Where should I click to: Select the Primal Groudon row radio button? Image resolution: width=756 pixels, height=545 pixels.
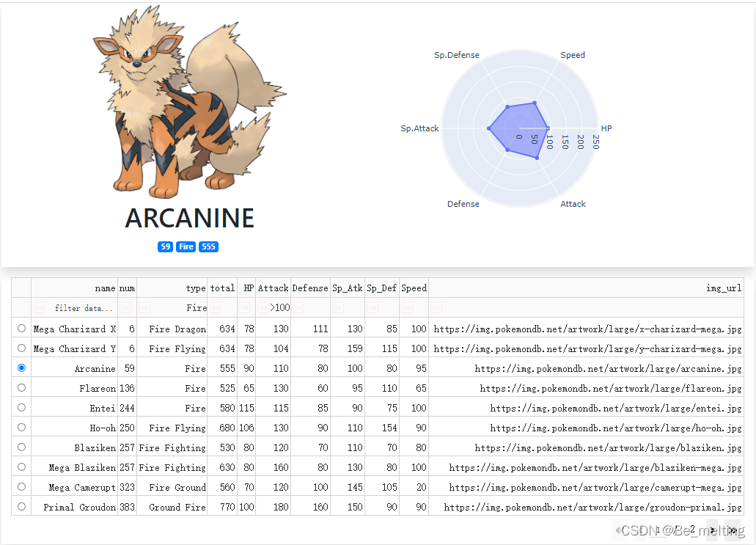pos(21,506)
